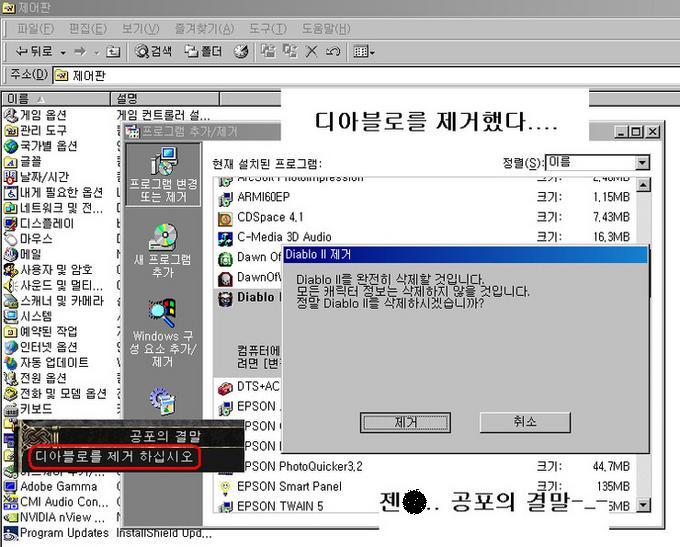Image resolution: width=680 pixels, height=547 pixels.
Task: Click the copy-to toolbar icon
Action: tap(290, 51)
